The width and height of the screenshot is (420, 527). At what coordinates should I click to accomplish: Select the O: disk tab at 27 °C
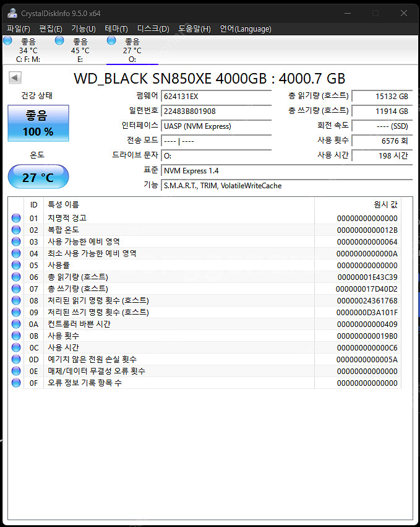[x=132, y=50]
